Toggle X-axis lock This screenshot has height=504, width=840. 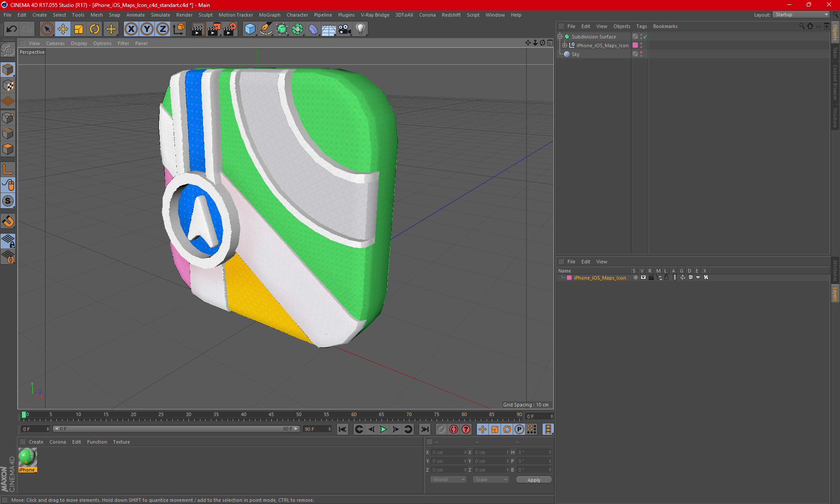(131, 29)
